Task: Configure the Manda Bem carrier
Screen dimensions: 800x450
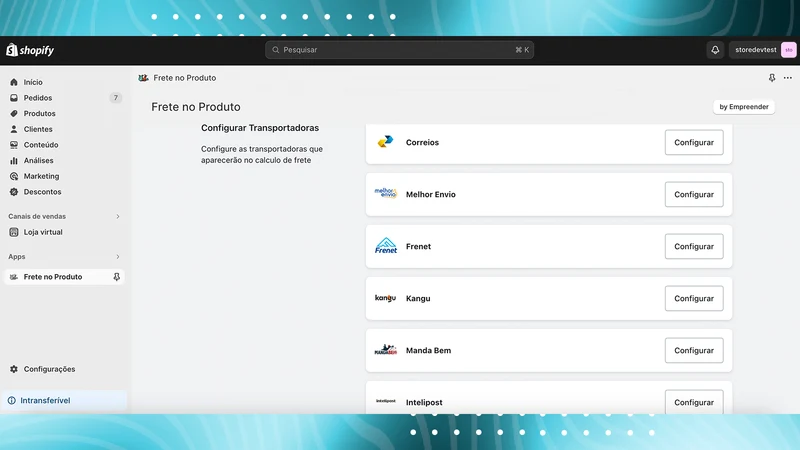Action: (x=694, y=351)
